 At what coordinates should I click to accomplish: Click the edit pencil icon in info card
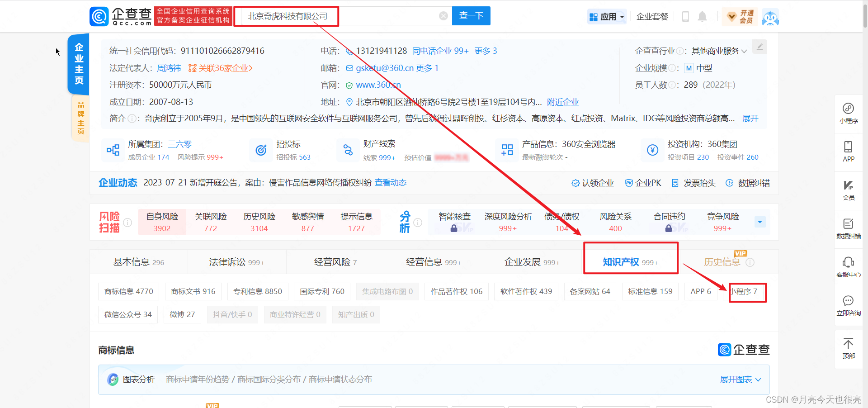coord(759,47)
